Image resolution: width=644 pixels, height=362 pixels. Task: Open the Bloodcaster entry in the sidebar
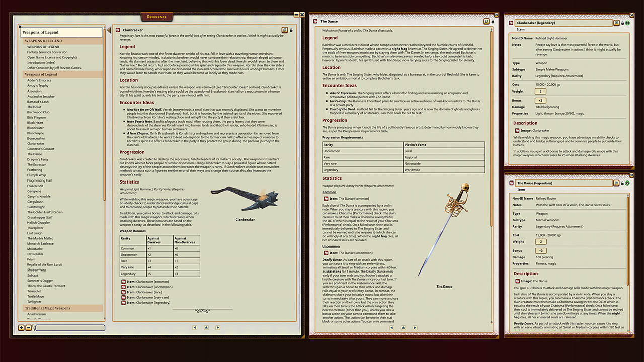36,128
